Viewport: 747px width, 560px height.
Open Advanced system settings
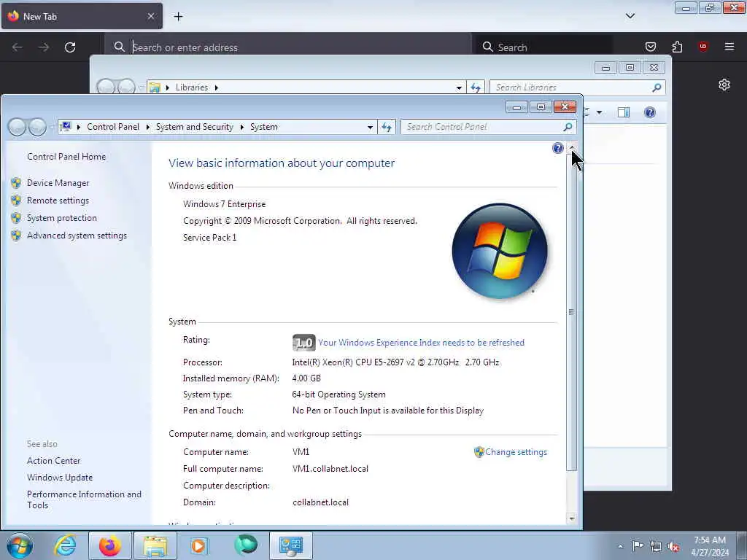77,236
